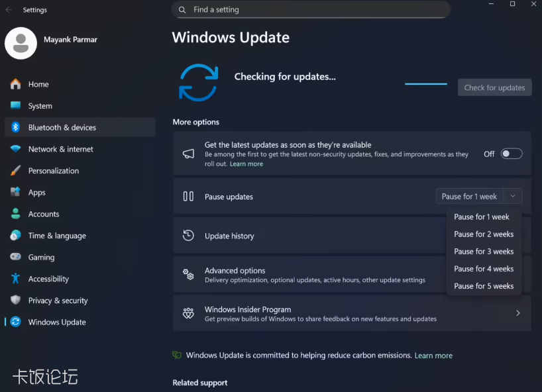Image resolution: width=542 pixels, height=392 pixels.
Task: Click the Bluetooth icon in sidebar
Action: tap(15, 127)
